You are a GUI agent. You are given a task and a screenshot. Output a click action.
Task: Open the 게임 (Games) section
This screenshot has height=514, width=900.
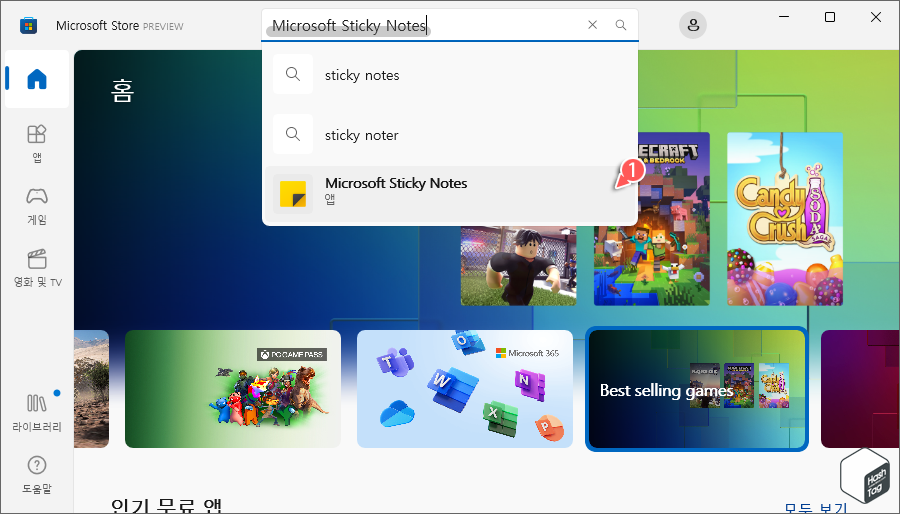37,207
